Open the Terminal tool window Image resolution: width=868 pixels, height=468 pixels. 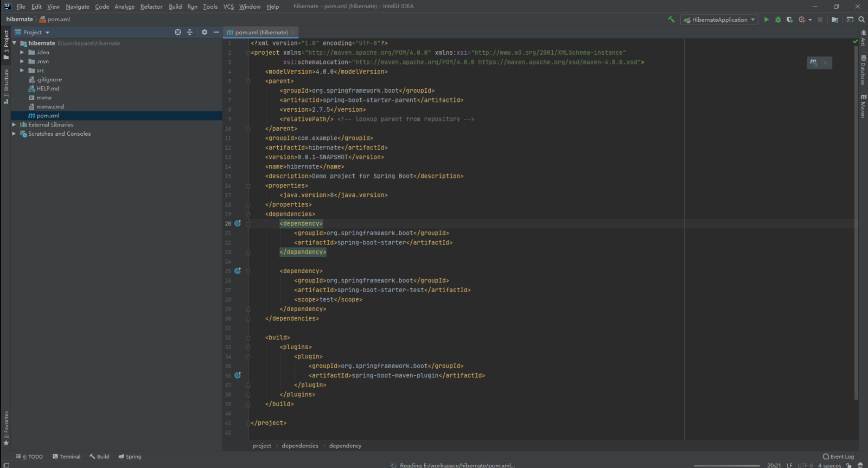click(x=66, y=457)
